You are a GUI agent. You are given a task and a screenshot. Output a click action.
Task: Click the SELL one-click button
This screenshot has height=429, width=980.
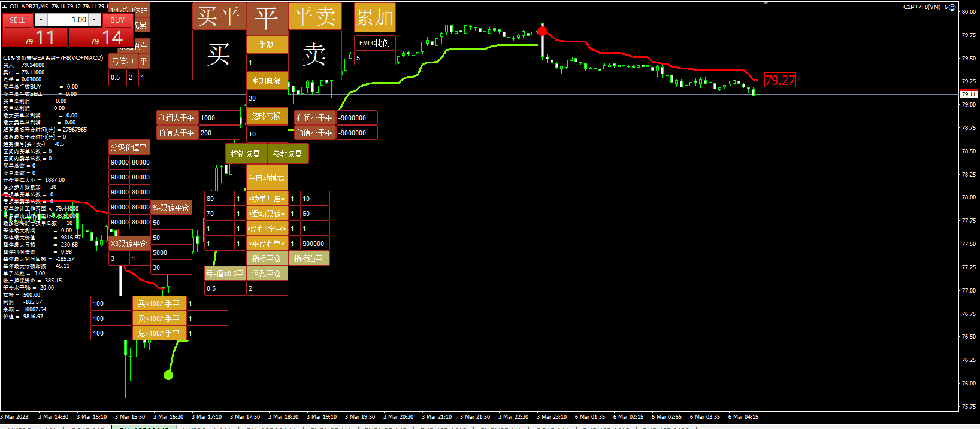click(17, 20)
